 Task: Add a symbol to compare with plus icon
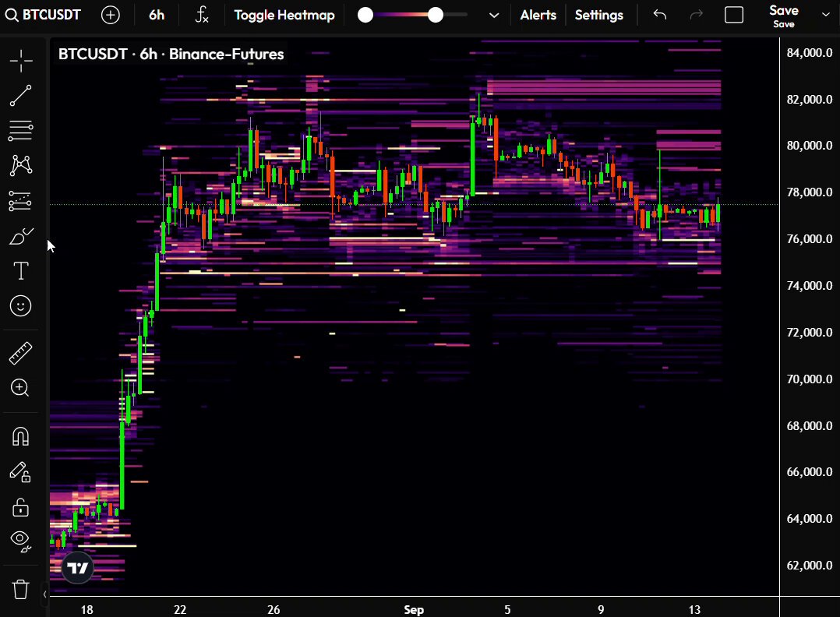(111, 15)
